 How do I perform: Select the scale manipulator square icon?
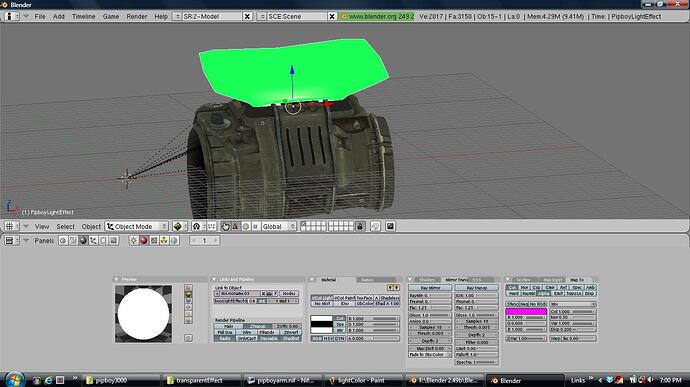pyautogui.click(x=255, y=226)
